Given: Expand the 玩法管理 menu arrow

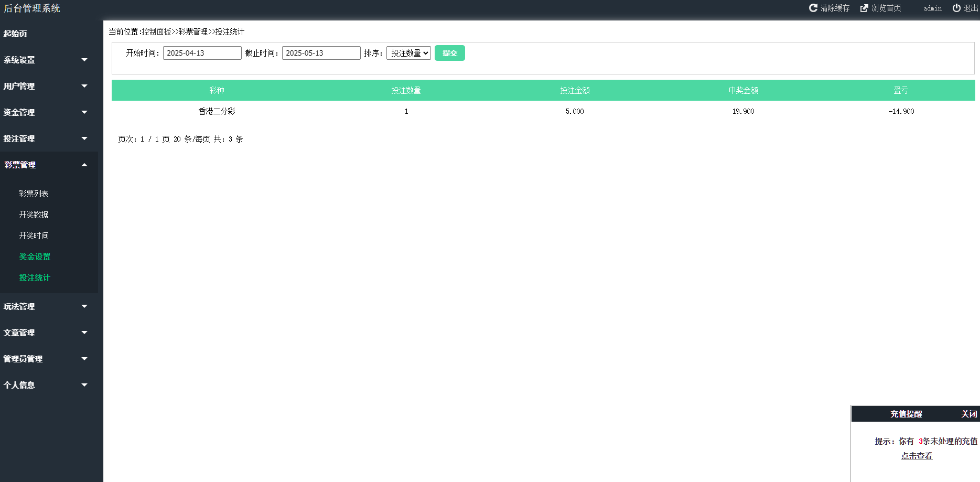Looking at the screenshot, I should tap(84, 306).
